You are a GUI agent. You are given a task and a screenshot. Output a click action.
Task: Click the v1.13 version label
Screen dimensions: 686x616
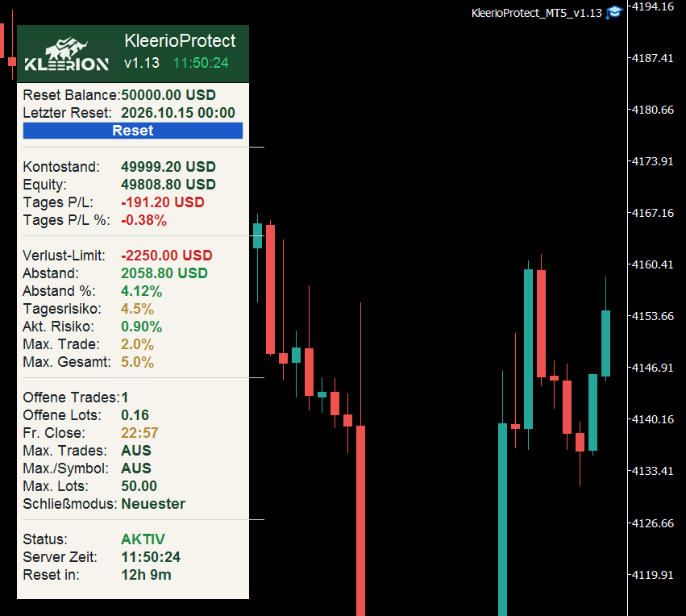142,63
